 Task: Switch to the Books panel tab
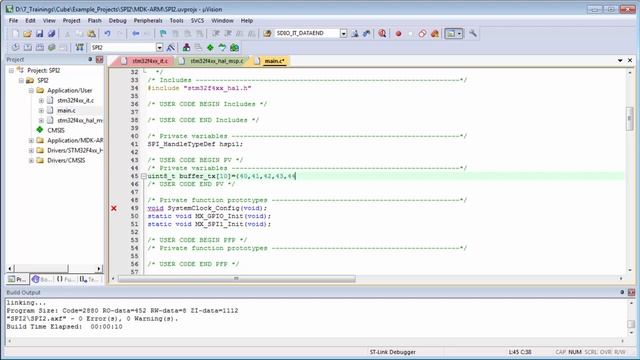42,279
